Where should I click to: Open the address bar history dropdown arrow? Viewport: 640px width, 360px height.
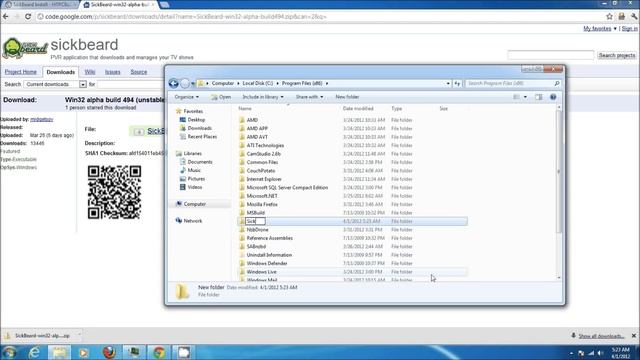pyautogui.click(x=448, y=83)
